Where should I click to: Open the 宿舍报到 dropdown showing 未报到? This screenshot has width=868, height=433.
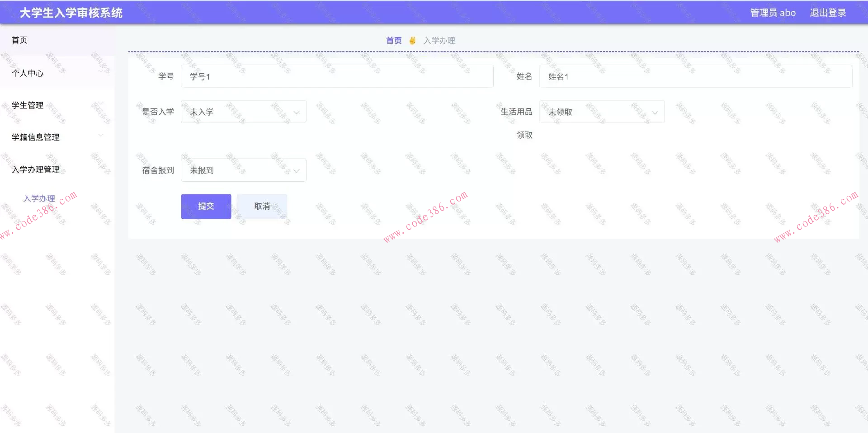tap(243, 170)
